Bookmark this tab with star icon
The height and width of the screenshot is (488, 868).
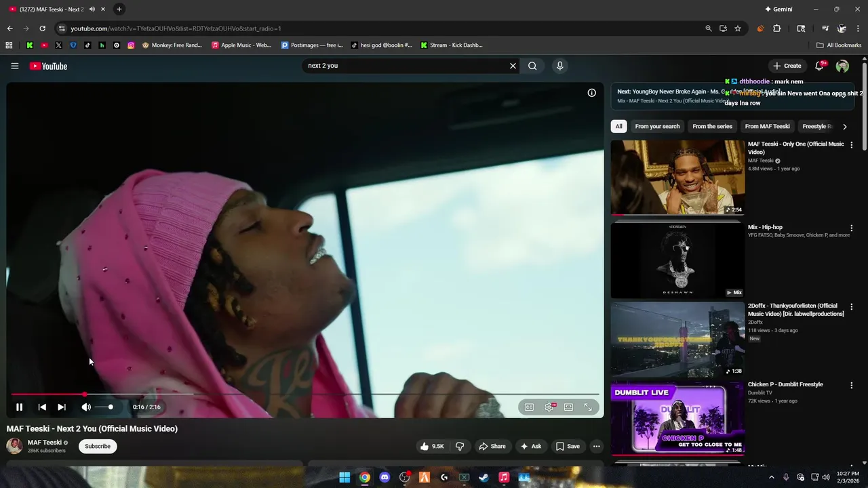(x=738, y=28)
